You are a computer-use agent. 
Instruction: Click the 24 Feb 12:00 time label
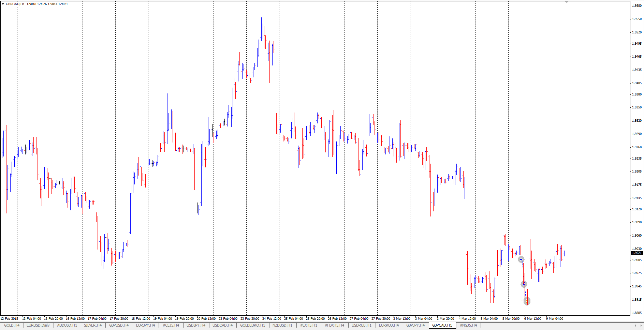click(x=272, y=319)
